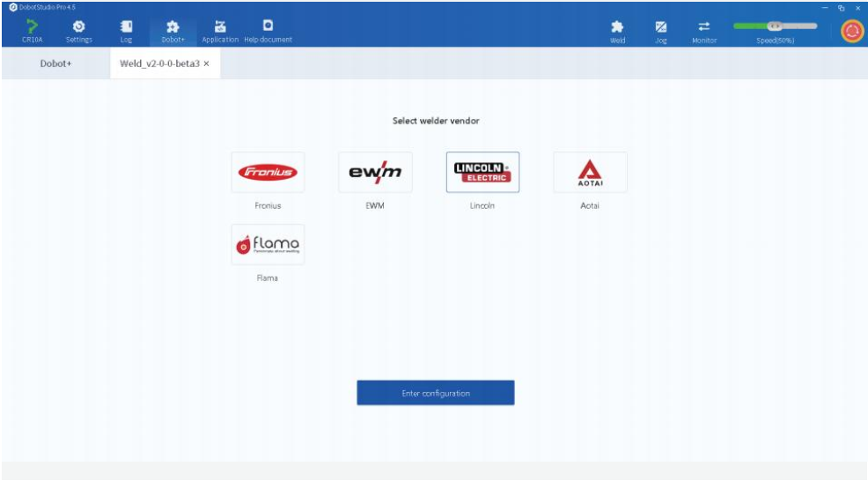Open the Monitor icon
The height and width of the screenshot is (481, 868).
pyautogui.click(x=704, y=32)
